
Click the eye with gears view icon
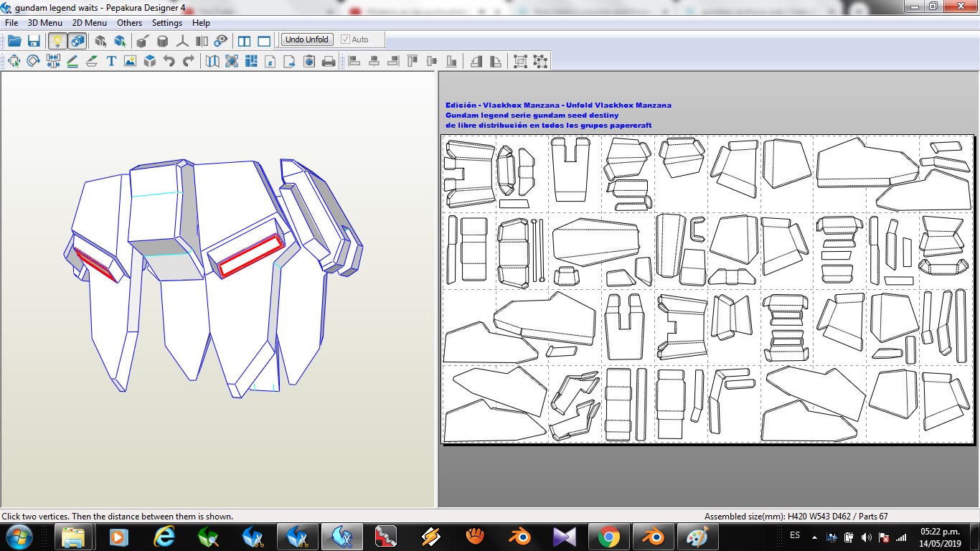point(221,40)
